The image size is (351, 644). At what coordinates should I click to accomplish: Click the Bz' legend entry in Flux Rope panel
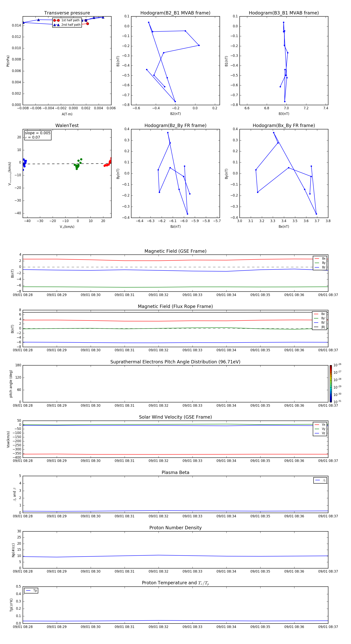[320, 323]
